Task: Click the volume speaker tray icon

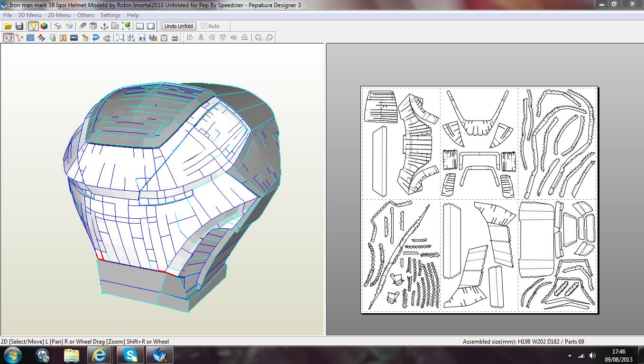Action: (592, 355)
